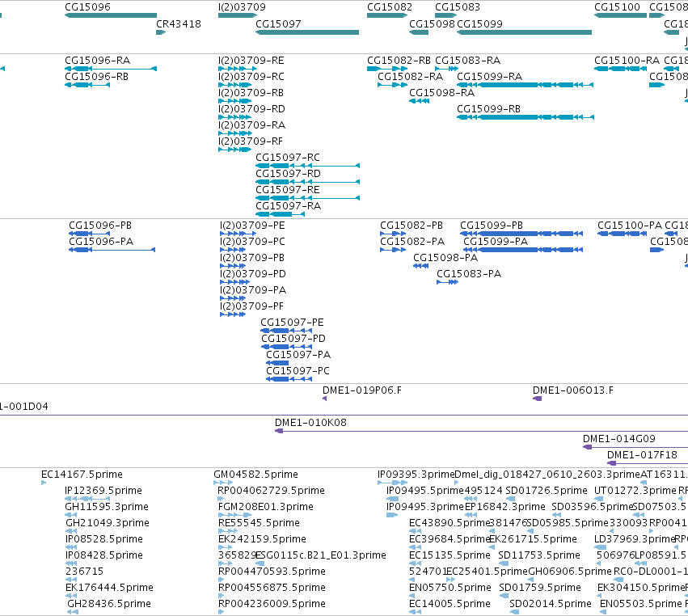Select protein label CG15097-PD
688x616 pixels.
[293, 339]
